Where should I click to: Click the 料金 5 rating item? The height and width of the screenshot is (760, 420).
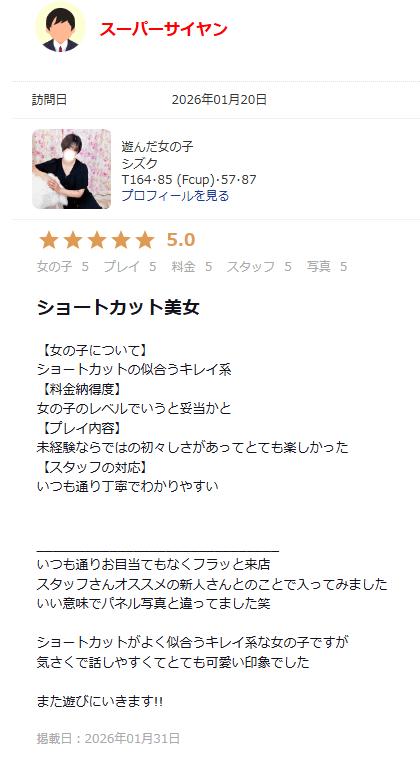point(191,266)
